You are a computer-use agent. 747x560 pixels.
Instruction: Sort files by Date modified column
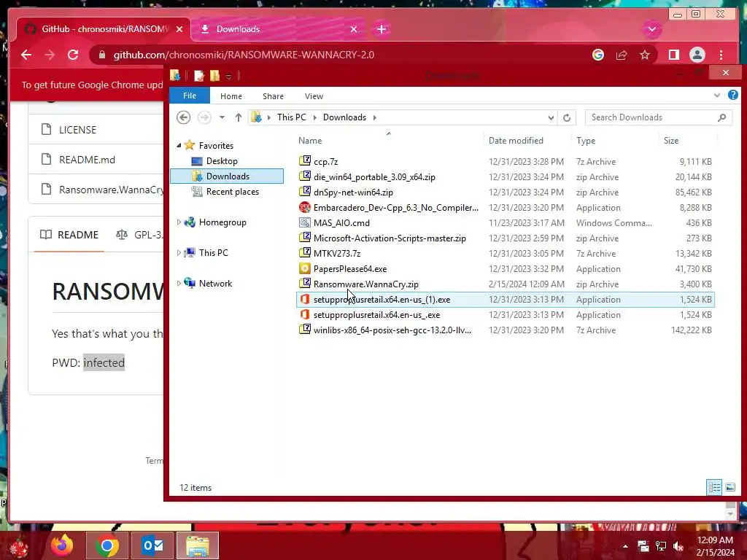(x=527, y=141)
